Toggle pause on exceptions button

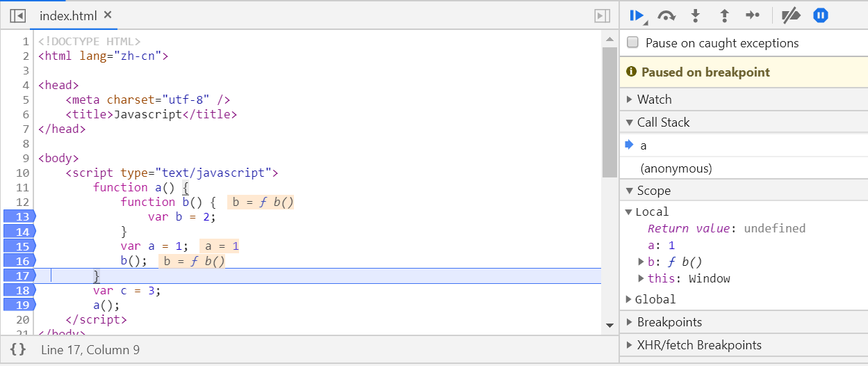point(821,15)
